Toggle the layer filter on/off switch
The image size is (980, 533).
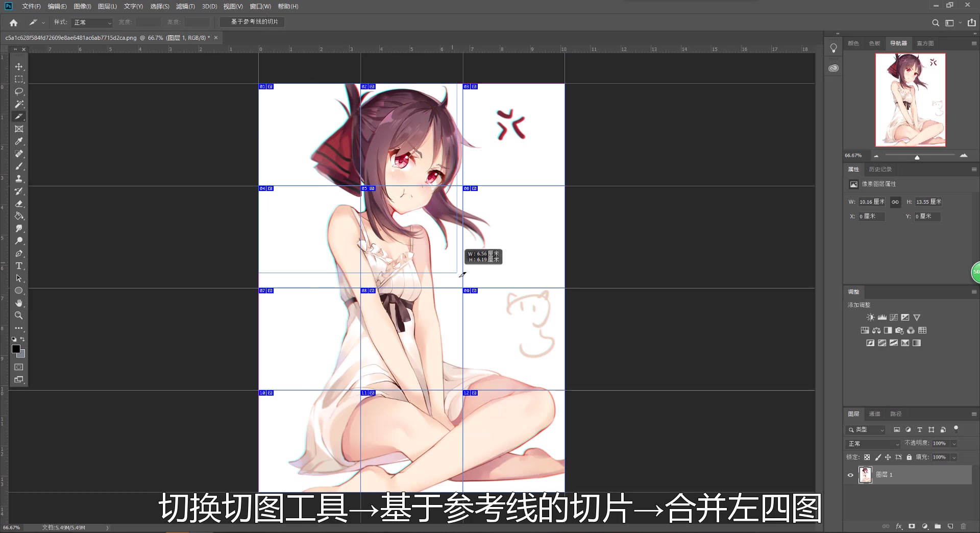tap(956, 429)
